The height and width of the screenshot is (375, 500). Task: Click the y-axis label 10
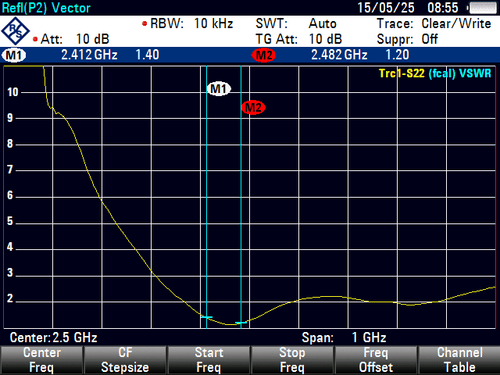point(13,92)
